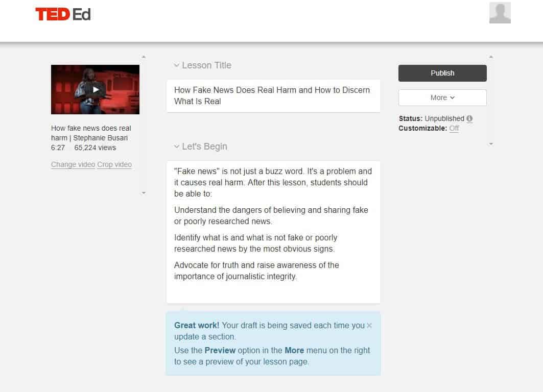The width and height of the screenshot is (543, 392).
Task: Click the video title 'How fake news does real harm'
Action: point(91,133)
